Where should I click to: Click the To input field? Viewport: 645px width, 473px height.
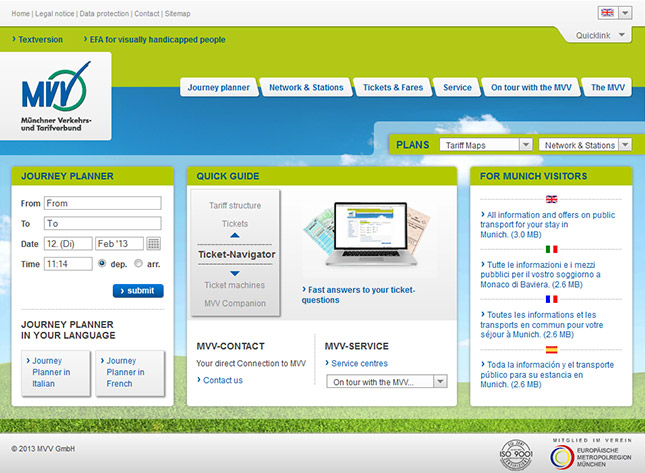pos(102,223)
